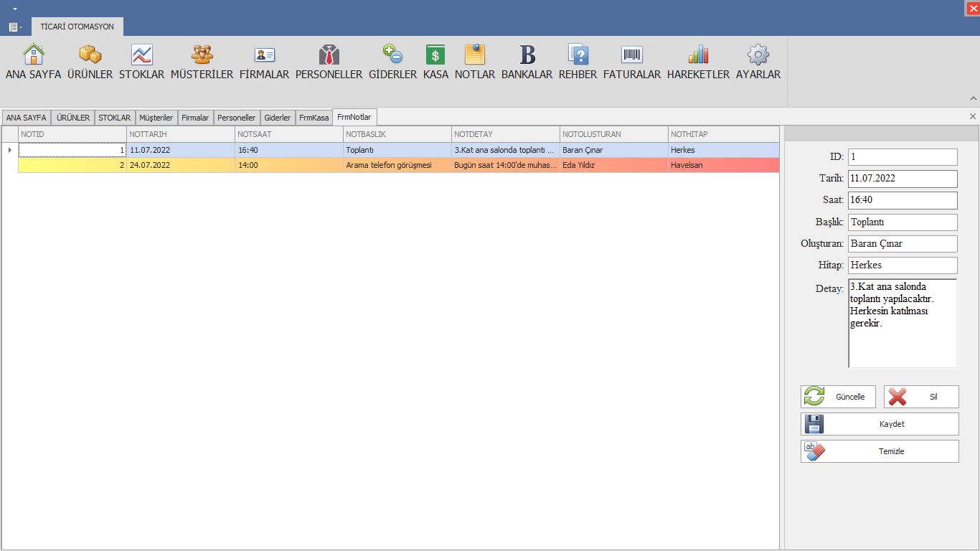Switch to the FrmKasa document tab
This screenshot has width=980, height=551.
coord(314,118)
